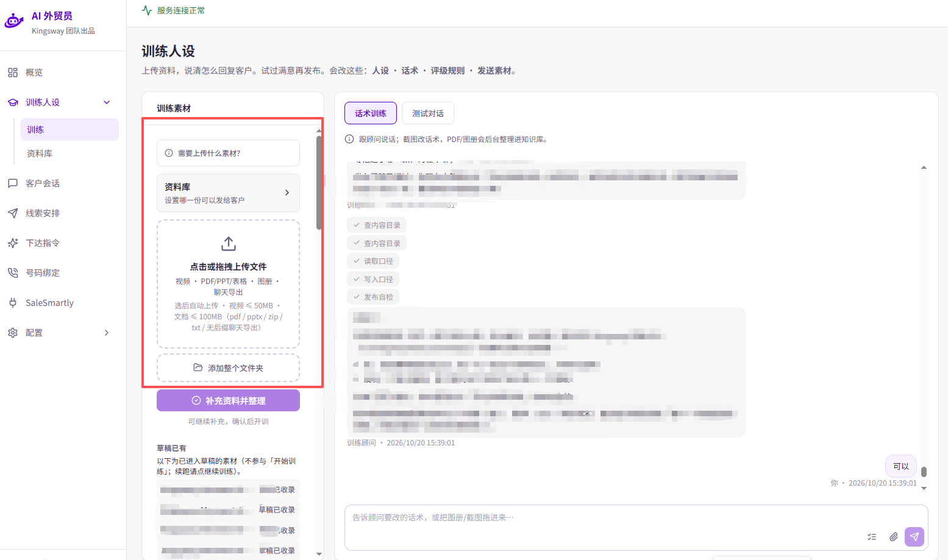Open 客户会话 via its chat bubble icon

point(13,183)
